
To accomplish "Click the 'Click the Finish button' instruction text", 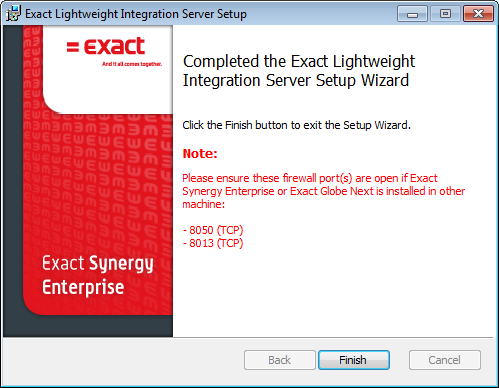I will (x=296, y=125).
